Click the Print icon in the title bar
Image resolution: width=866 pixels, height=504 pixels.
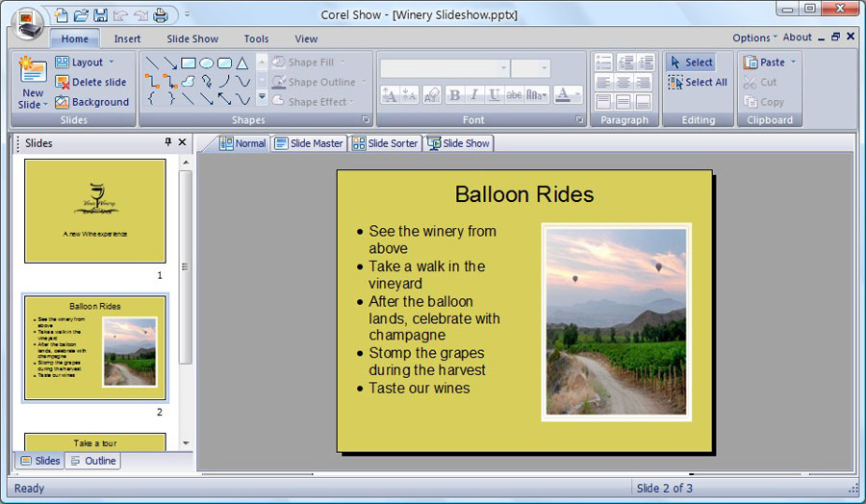[x=160, y=14]
